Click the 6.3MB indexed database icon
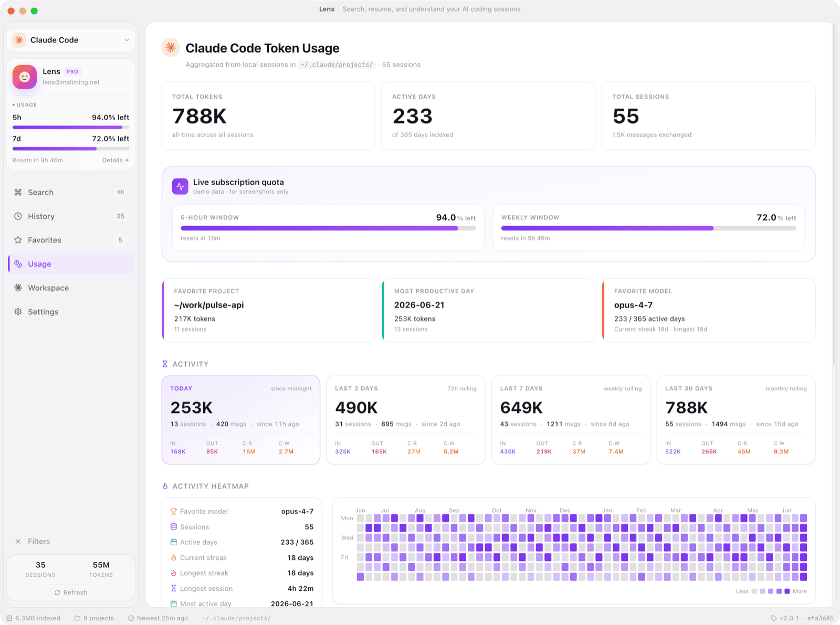Screen dimensions: 840x625 point(9,618)
